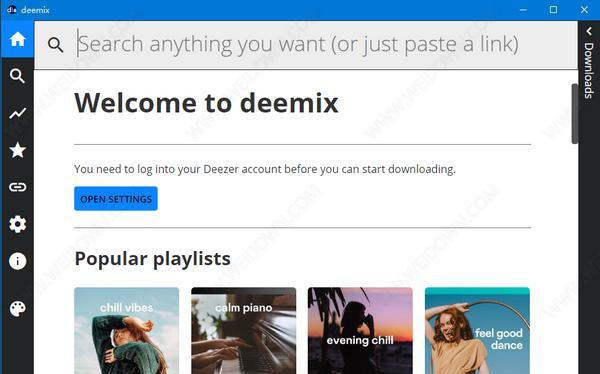The height and width of the screenshot is (374, 600).
Task: Go to Home in the sidebar
Action: point(18,39)
